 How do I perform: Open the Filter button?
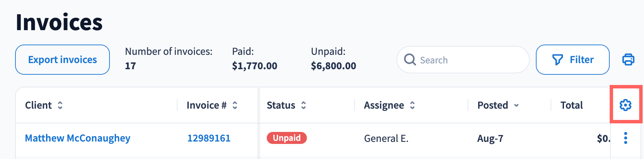pyautogui.click(x=572, y=60)
